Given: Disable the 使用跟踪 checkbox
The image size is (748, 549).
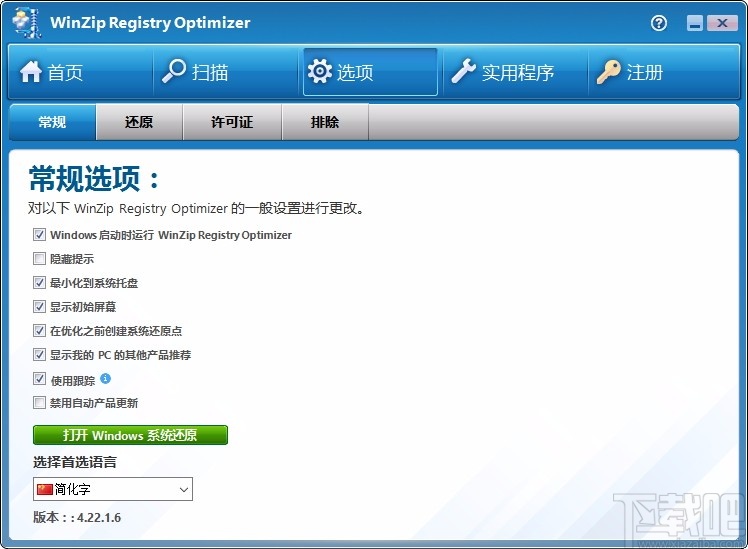Looking at the screenshot, I should click(x=39, y=379).
